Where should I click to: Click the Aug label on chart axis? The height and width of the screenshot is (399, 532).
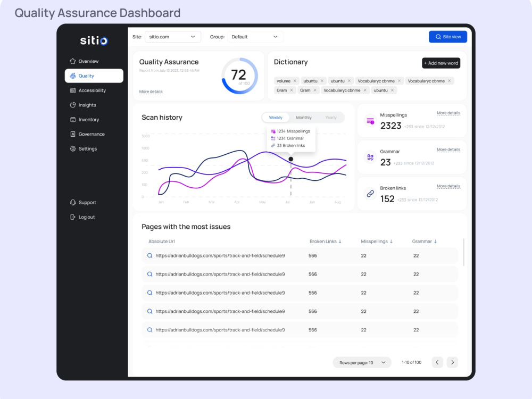point(338,202)
